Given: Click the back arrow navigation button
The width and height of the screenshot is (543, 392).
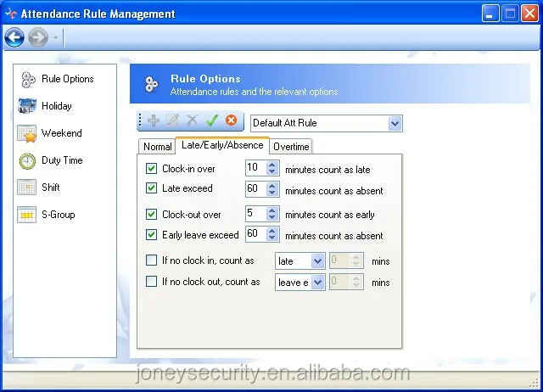Looking at the screenshot, I should [14, 37].
